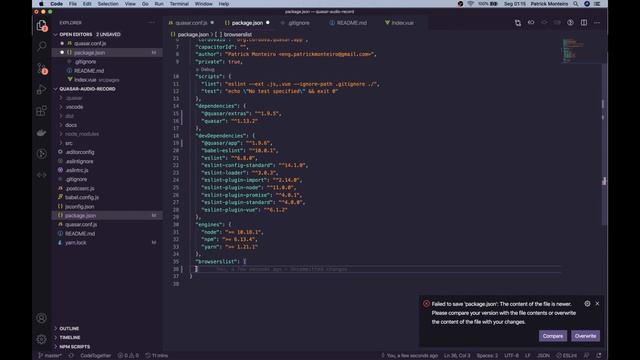Open notification settings gear icon
The width and height of the screenshot is (640, 360).
pyautogui.click(x=587, y=303)
